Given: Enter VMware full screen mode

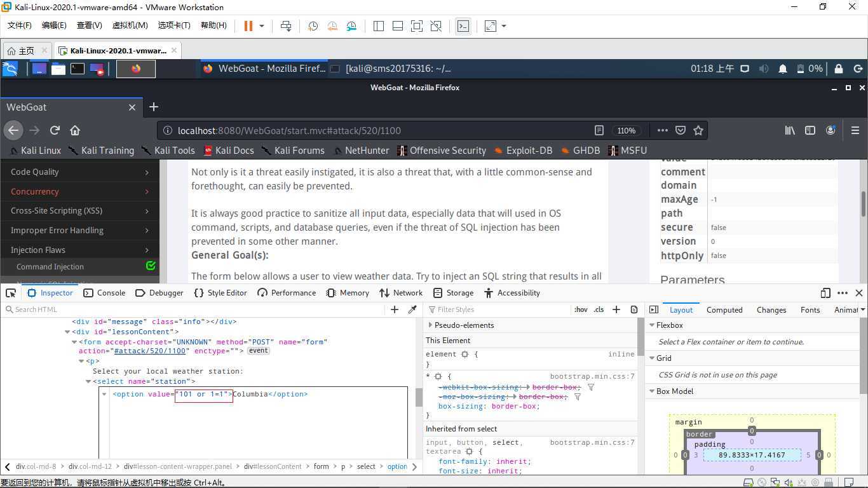Looking at the screenshot, I should (416, 26).
